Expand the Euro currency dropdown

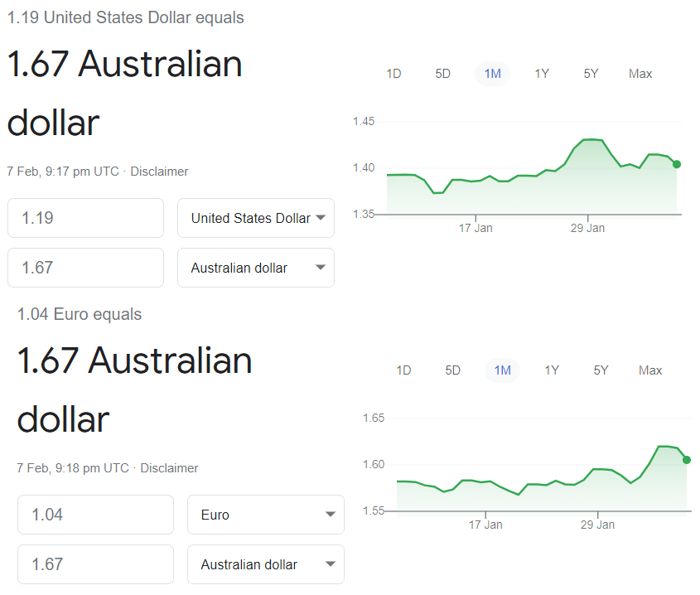(x=266, y=515)
